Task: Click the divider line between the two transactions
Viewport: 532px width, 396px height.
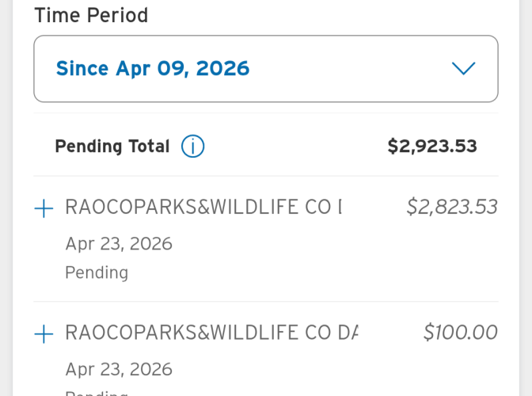Action: pos(266,302)
